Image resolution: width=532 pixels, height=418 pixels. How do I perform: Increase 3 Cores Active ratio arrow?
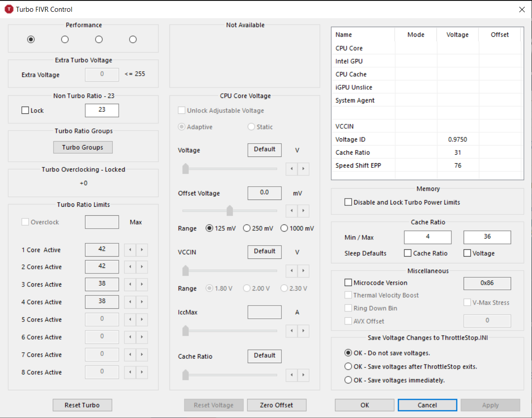click(x=142, y=284)
